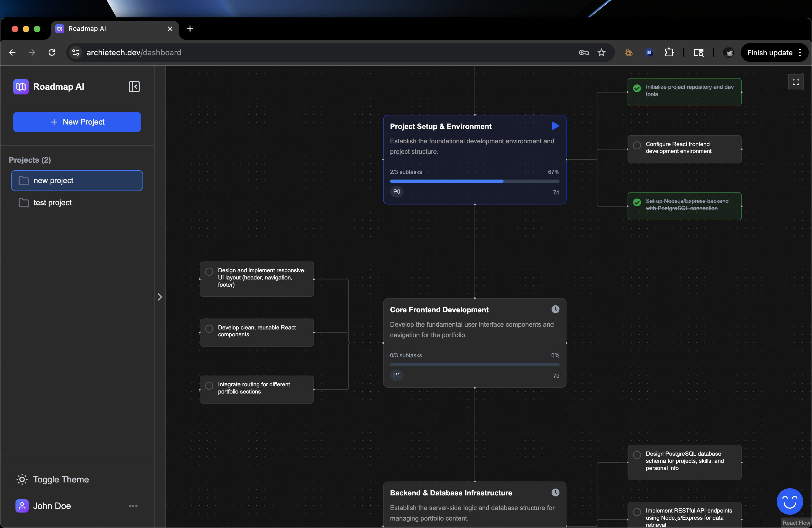Select the test project in sidebar

(52, 203)
